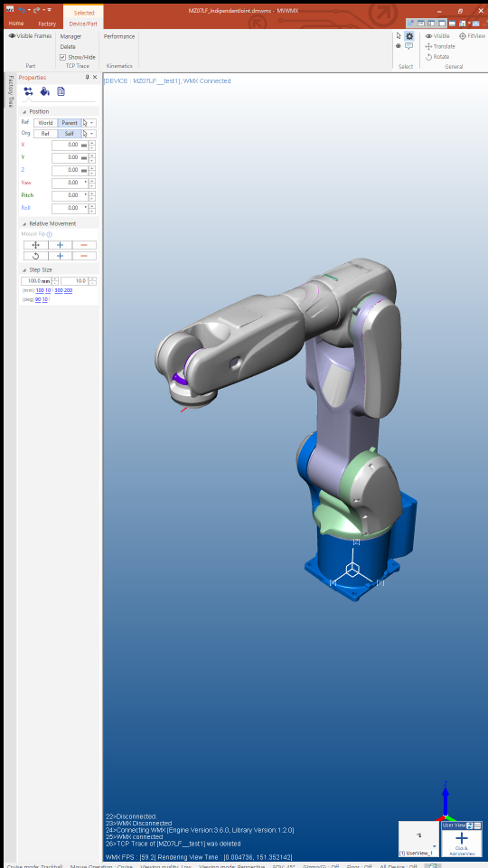Open the quick access toolbar customize arrow
The width and height of the screenshot is (488, 868).
click(49, 10)
